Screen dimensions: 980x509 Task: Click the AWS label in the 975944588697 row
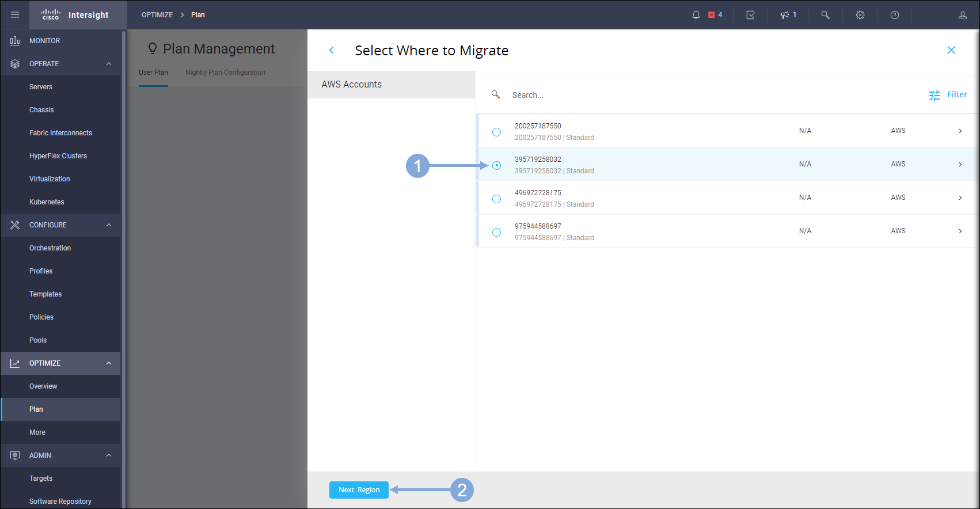coord(898,231)
